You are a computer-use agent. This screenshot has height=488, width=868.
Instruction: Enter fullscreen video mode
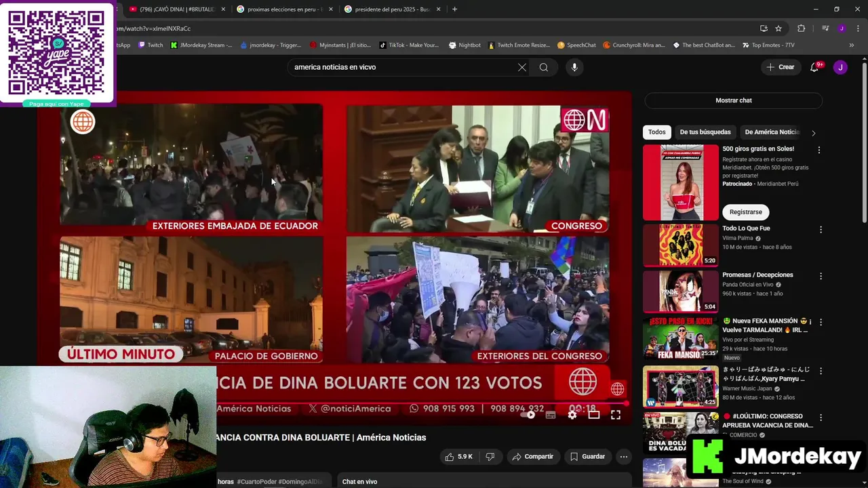(x=616, y=415)
